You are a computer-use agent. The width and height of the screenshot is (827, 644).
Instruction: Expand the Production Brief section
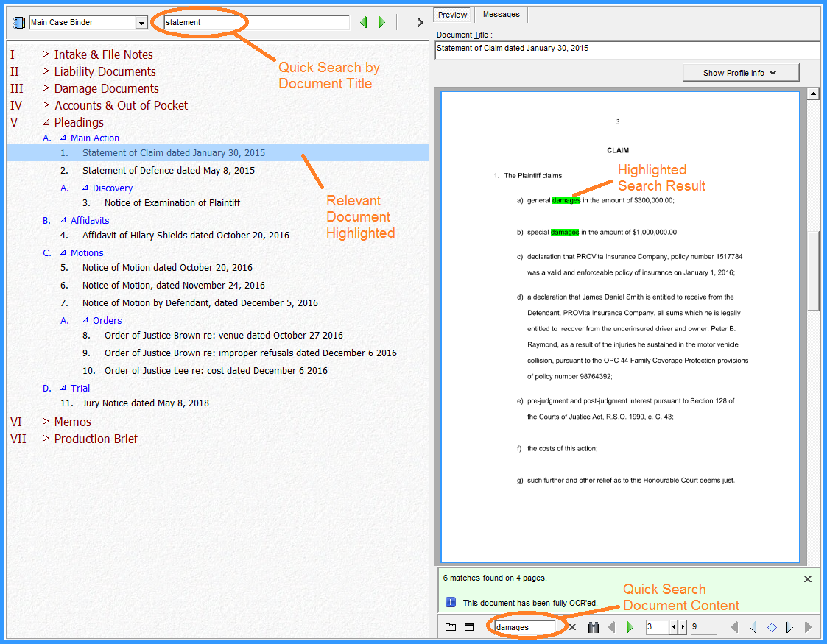pos(46,439)
